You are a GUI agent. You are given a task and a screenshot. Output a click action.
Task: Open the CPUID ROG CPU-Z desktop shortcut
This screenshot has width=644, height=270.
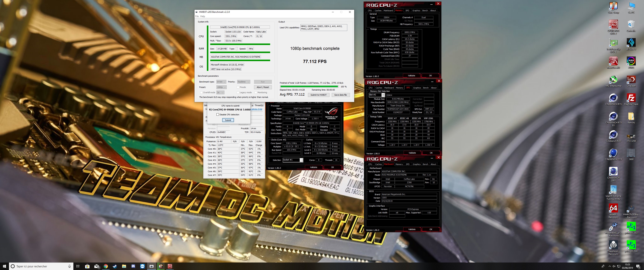pyautogui.click(x=613, y=27)
